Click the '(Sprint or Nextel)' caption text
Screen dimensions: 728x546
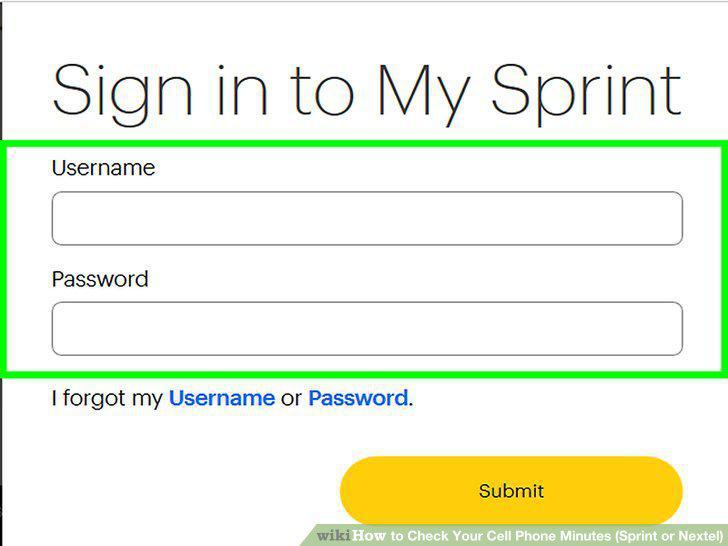pos(669,536)
